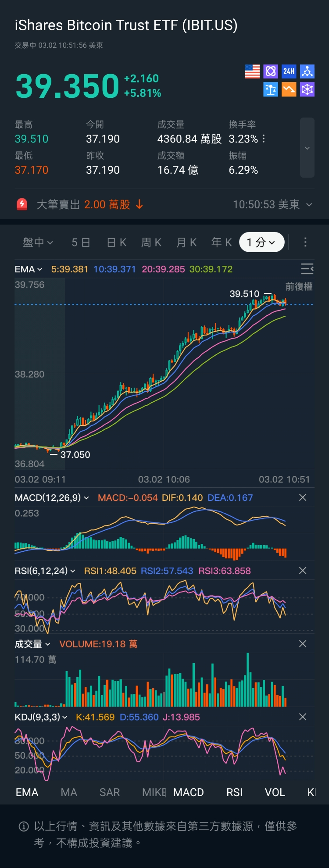
Task: Switch to the 日K chart tab
Action: pos(117,242)
